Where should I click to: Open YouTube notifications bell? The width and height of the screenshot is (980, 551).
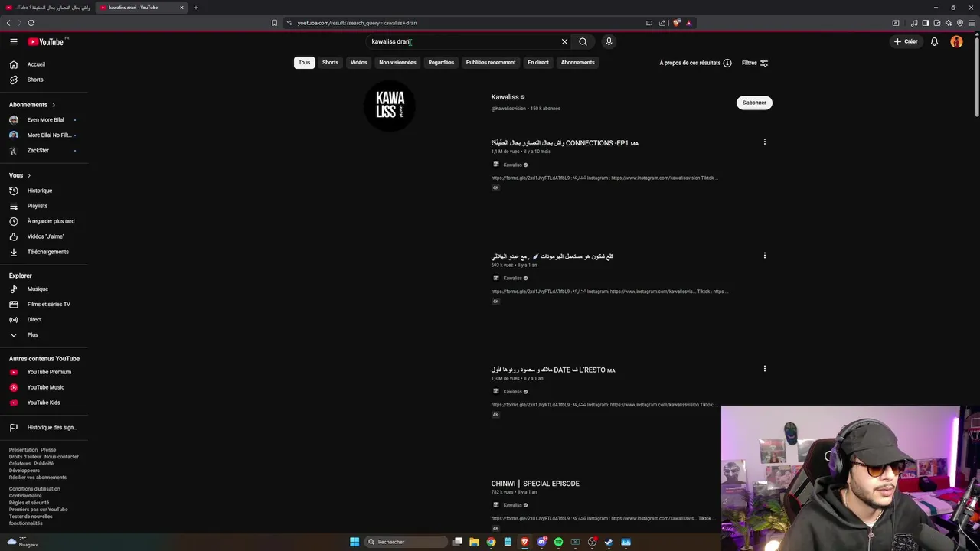(x=934, y=41)
